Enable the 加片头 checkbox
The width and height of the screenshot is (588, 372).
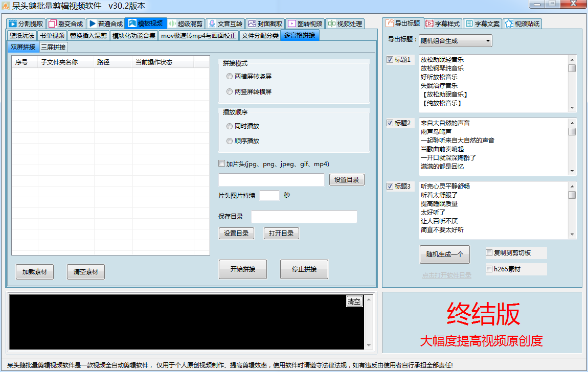(x=221, y=164)
